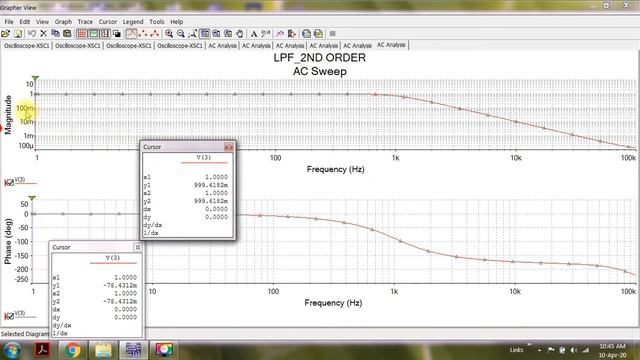The width and height of the screenshot is (640, 360).
Task: Open the Help menu
Action: 177,22
